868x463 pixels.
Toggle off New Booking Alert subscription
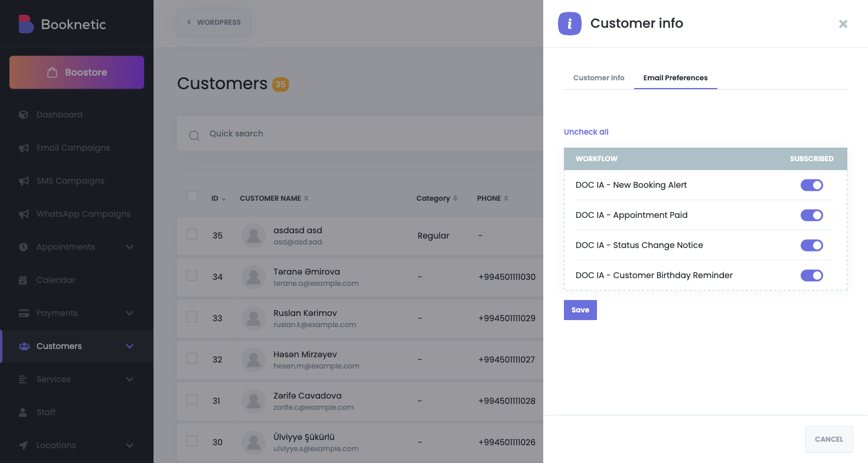811,185
